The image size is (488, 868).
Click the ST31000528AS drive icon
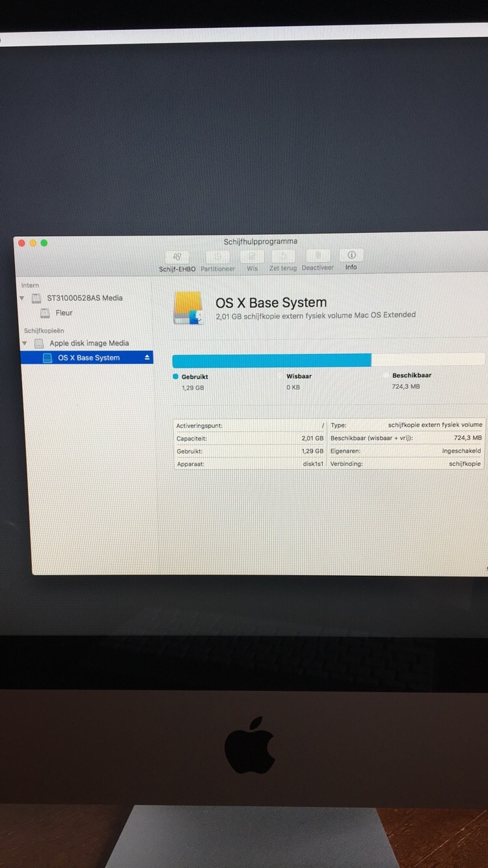coord(37,298)
